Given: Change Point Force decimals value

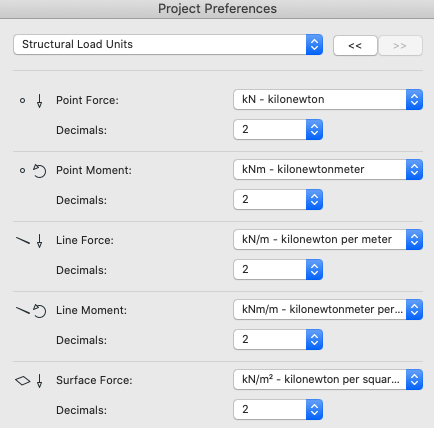Looking at the screenshot, I should pyautogui.click(x=278, y=129).
